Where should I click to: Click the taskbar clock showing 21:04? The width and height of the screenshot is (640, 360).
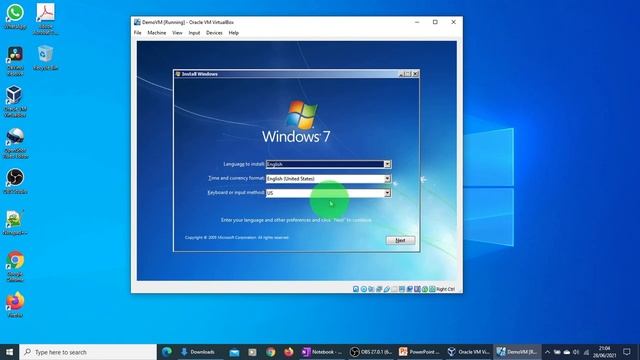coord(604,352)
